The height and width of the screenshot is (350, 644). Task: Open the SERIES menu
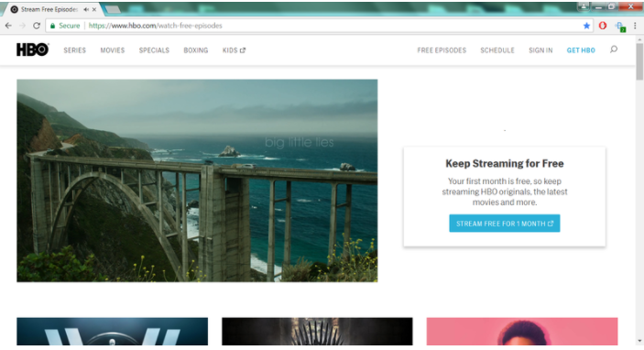[75, 50]
